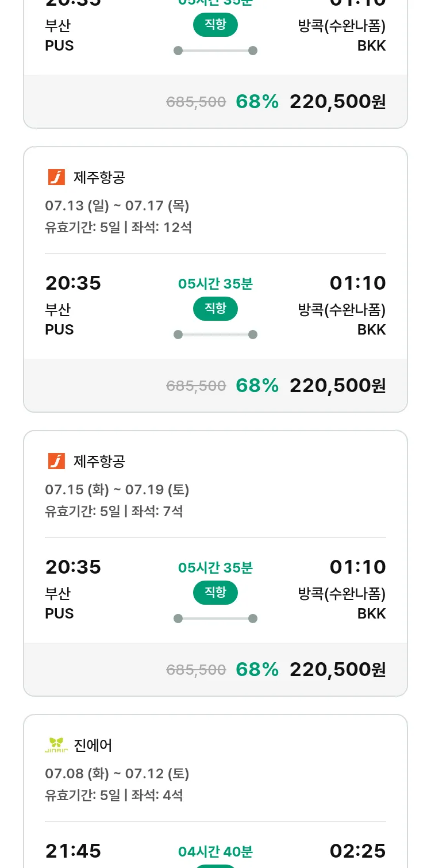Select the 직항 badge on 07.13 flight

[215, 309]
